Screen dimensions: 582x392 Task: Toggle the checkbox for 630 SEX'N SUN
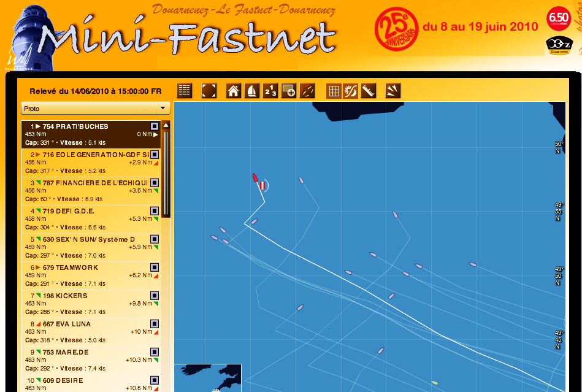(x=155, y=239)
